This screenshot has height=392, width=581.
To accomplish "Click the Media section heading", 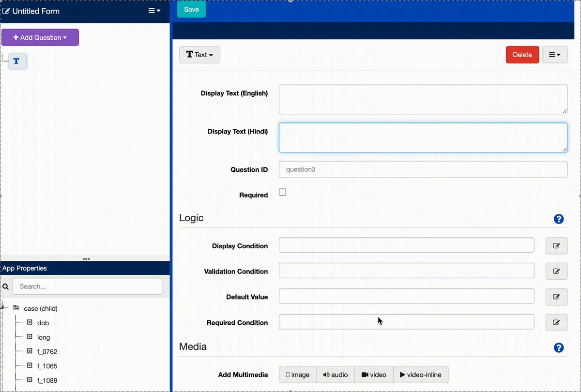I will [193, 347].
